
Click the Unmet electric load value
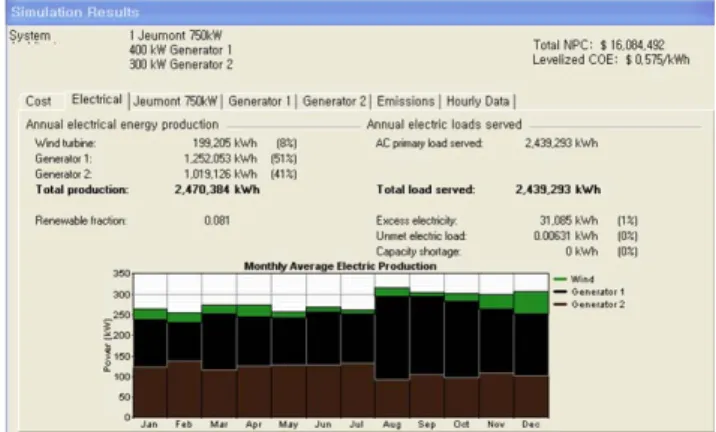point(566,236)
